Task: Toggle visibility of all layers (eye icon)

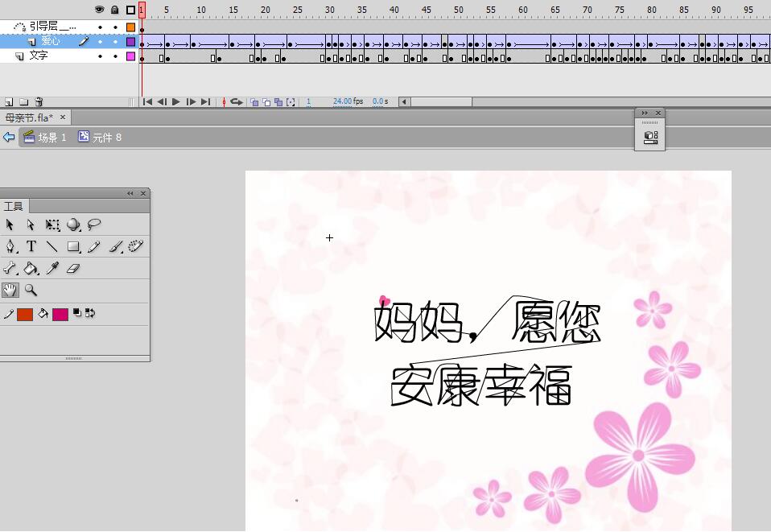Action: point(100,10)
